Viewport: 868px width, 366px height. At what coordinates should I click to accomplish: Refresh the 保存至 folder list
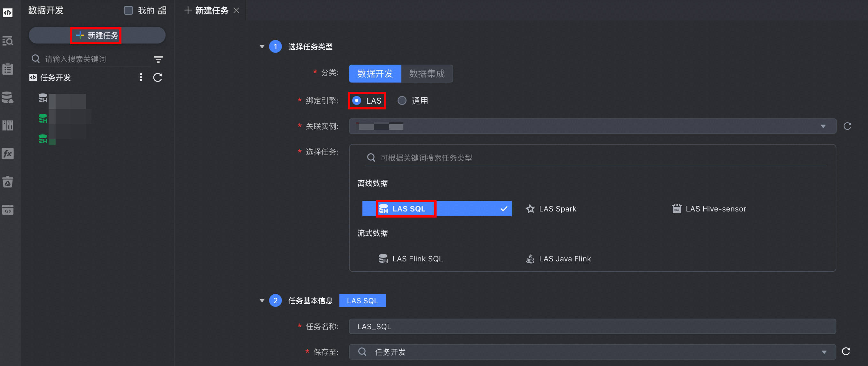click(x=846, y=352)
